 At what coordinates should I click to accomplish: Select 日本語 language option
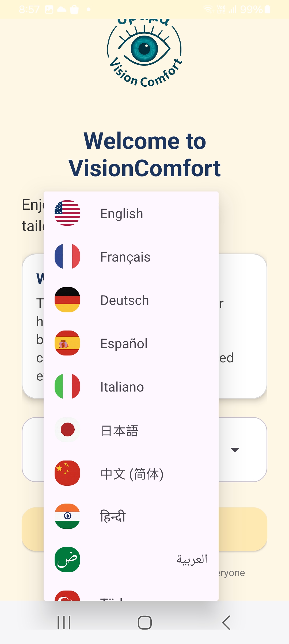point(120,431)
